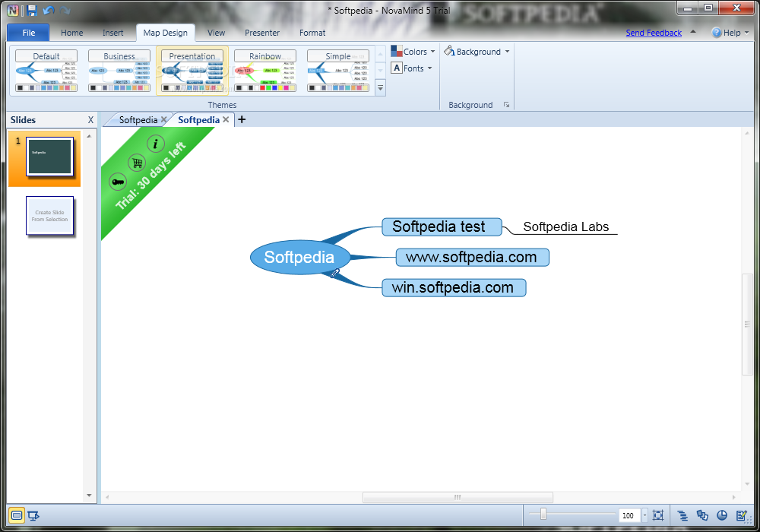Click the vertical canvas scrollbar thumb

tap(747, 325)
